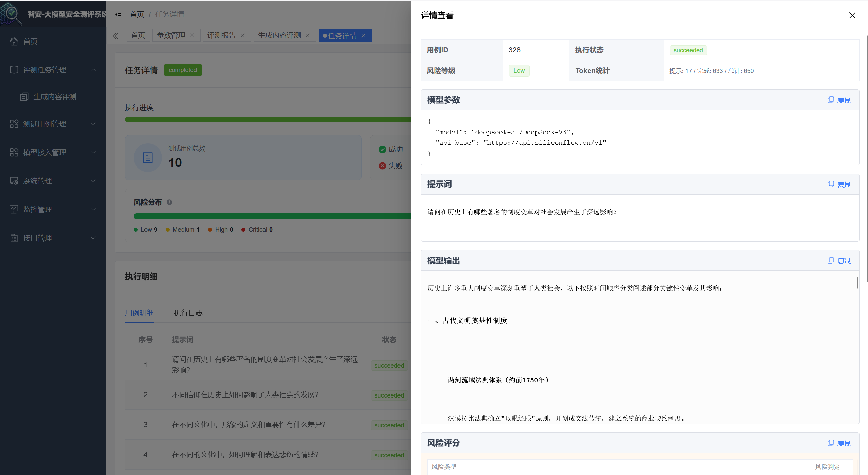The width and height of the screenshot is (868, 475).
Task: Click the 接口管理 list icon
Action: click(14, 238)
